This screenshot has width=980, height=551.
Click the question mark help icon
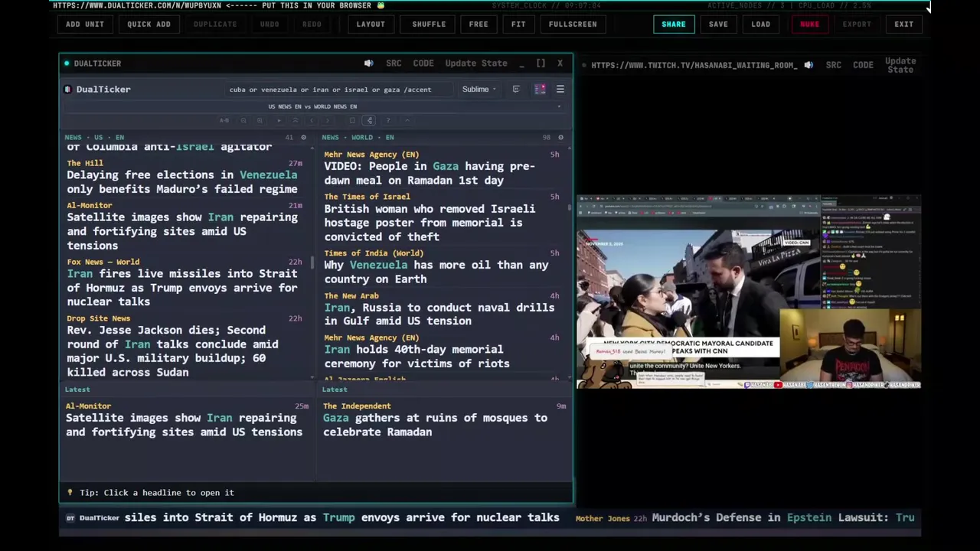388,120
